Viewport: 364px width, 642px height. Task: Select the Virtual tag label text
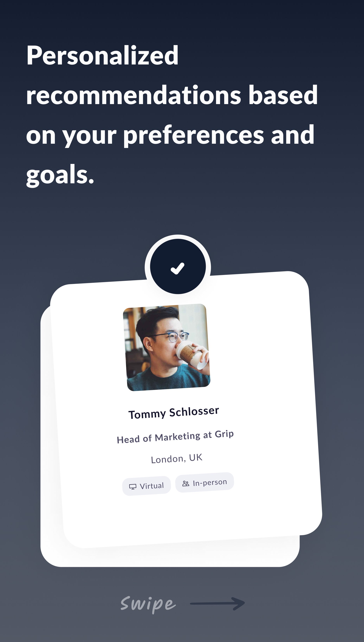click(151, 486)
